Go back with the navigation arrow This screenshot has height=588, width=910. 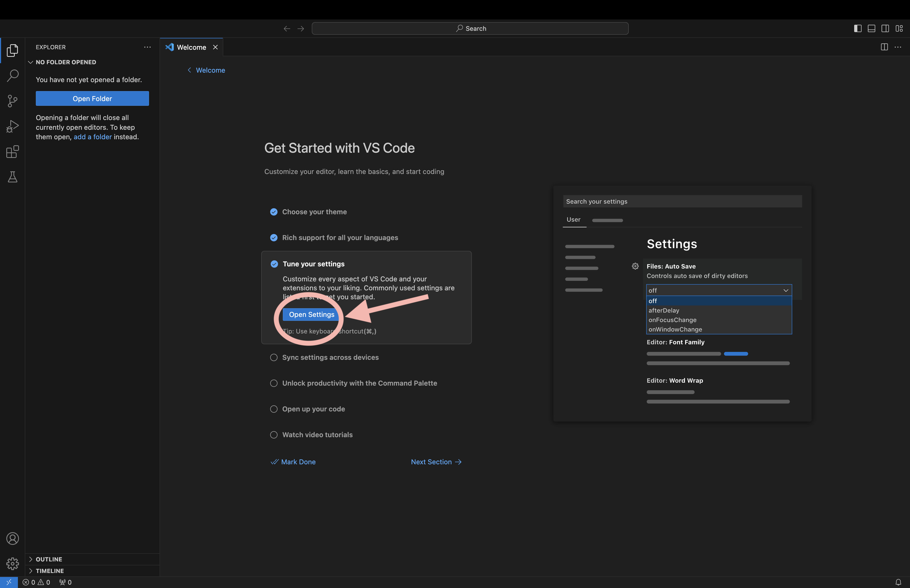(287, 29)
